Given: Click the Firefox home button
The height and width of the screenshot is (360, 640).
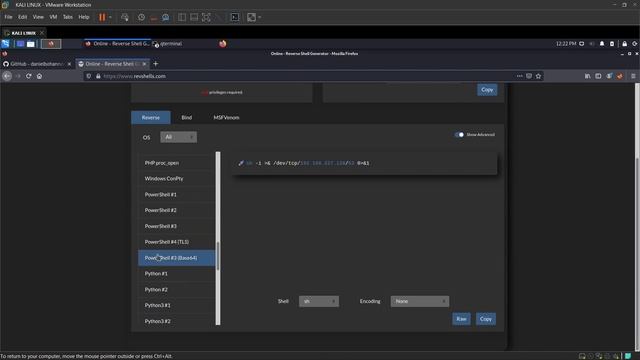Looking at the screenshot, I should [x=39, y=76].
